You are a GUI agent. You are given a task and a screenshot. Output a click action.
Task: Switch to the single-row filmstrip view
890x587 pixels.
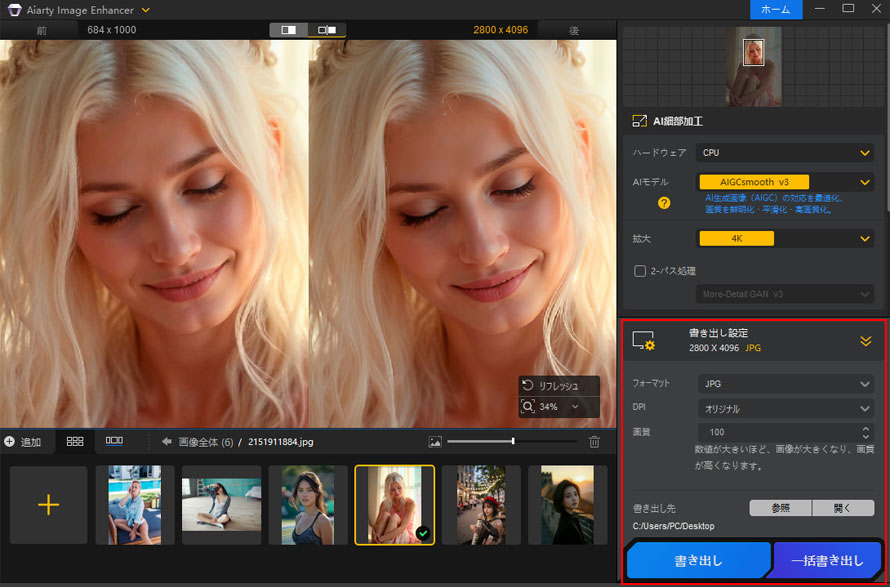click(x=114, y=441)
